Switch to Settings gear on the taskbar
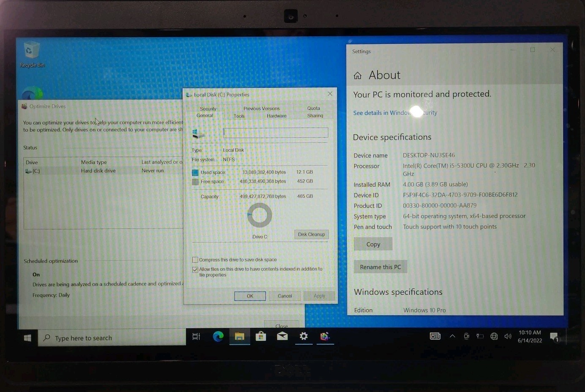585x392 pixels. pyautogui.click(x=303, y=336)
